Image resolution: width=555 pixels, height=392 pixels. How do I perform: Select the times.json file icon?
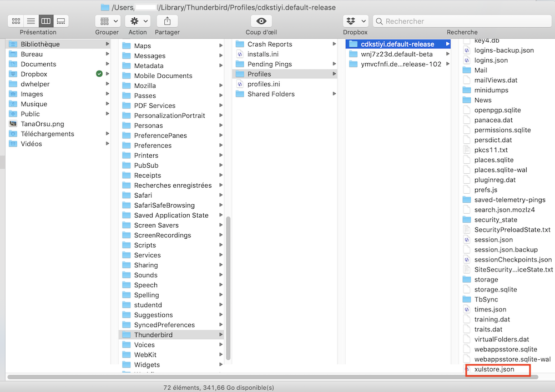click(467, 309)
